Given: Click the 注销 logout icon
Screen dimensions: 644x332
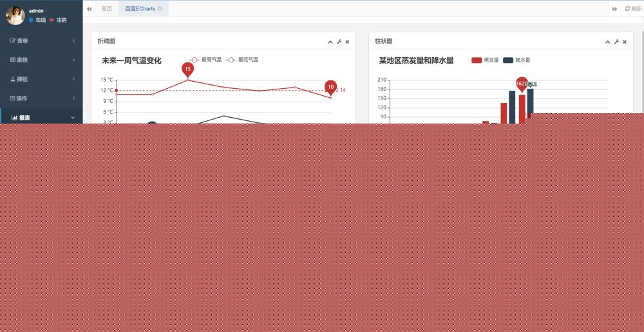Looking at the screenshot, I should tap(52, 20).
